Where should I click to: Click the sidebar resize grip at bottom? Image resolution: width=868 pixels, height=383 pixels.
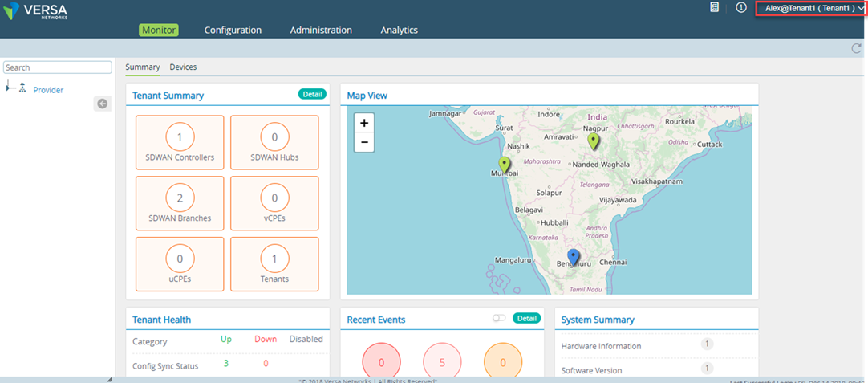pos(109,379)
